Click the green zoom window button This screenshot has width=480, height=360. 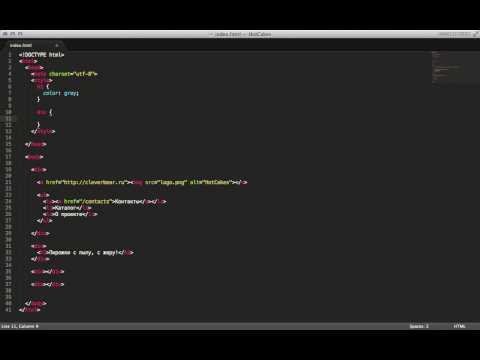pyautogui.click(x=20, y=34)
